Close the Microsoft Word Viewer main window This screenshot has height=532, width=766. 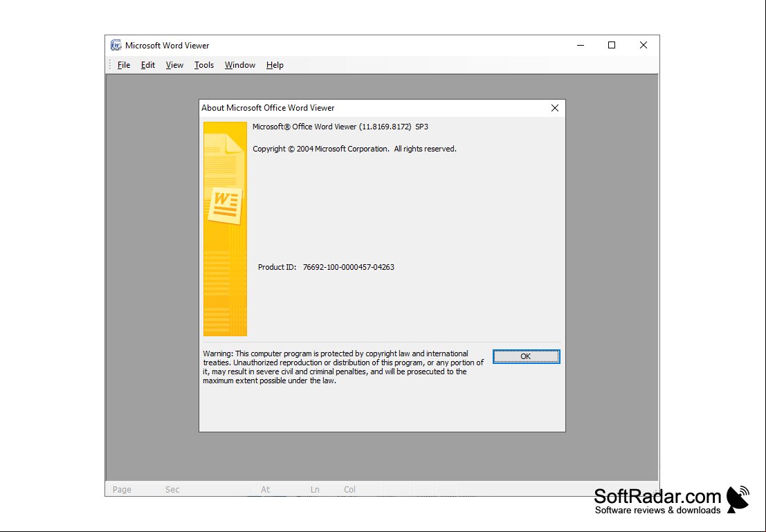point(644,46)
